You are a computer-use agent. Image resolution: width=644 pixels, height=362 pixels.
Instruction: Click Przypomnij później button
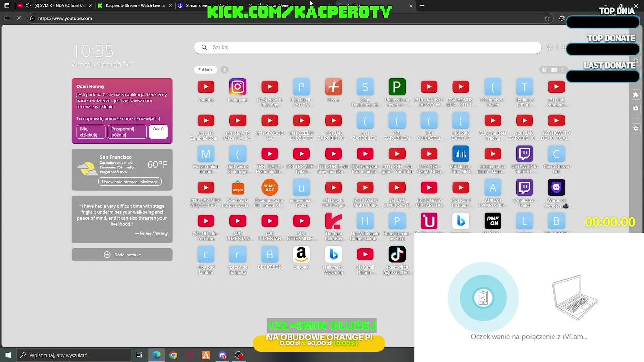127,132
